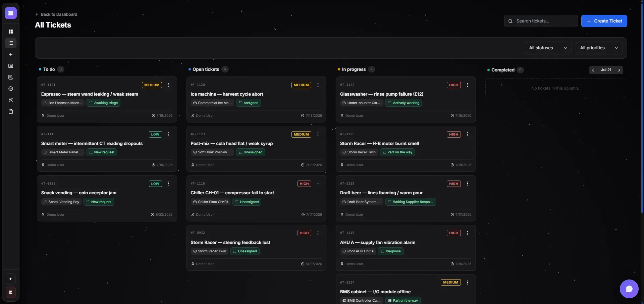Image resolution: width=644 pixels, height=304 pixels.
Task: Open options menu for Glasswasher ticket
Action: point(468,85)
